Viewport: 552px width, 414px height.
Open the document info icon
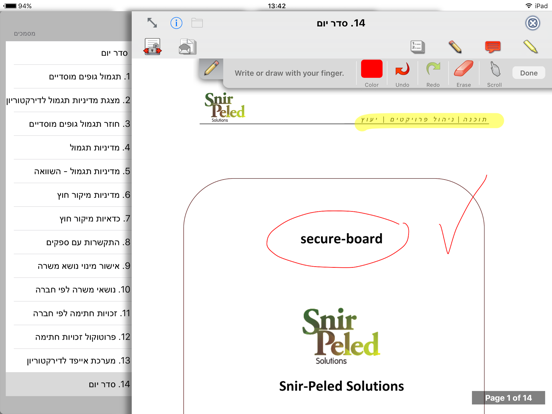(x=176, y=23)
